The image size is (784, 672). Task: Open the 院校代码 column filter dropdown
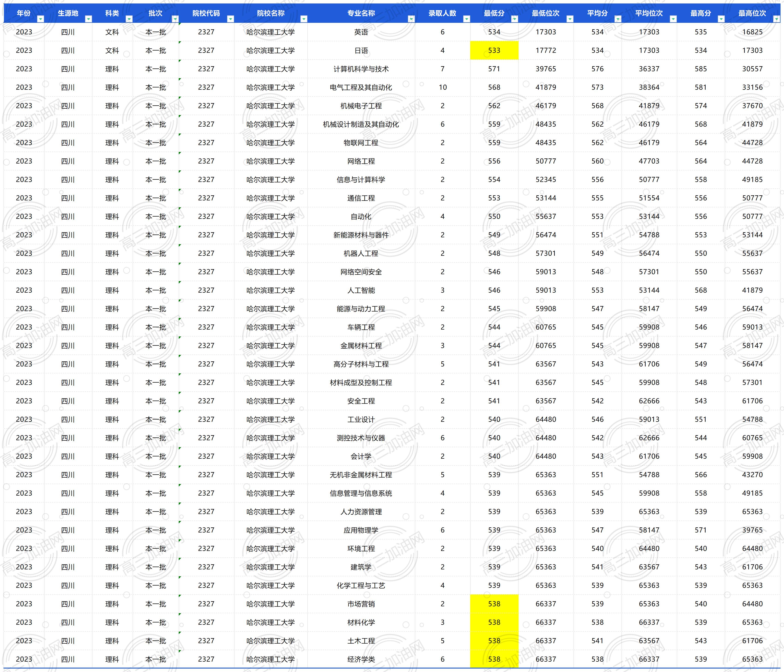[230, 19]
